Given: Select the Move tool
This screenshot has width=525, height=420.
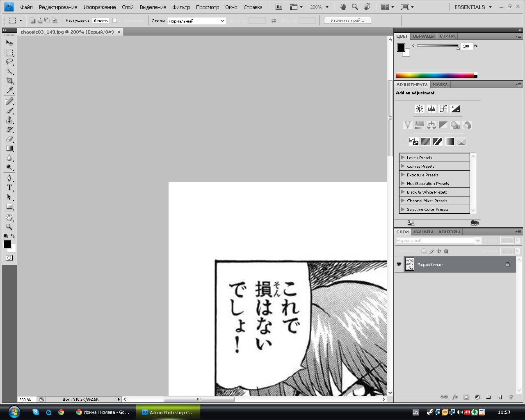Looking at the screenshot, I should [x=9, y=43].
